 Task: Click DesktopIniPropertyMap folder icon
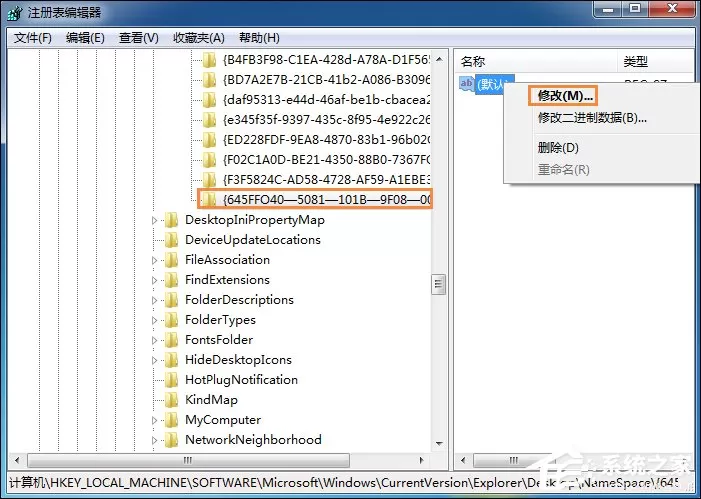(171, 220)
